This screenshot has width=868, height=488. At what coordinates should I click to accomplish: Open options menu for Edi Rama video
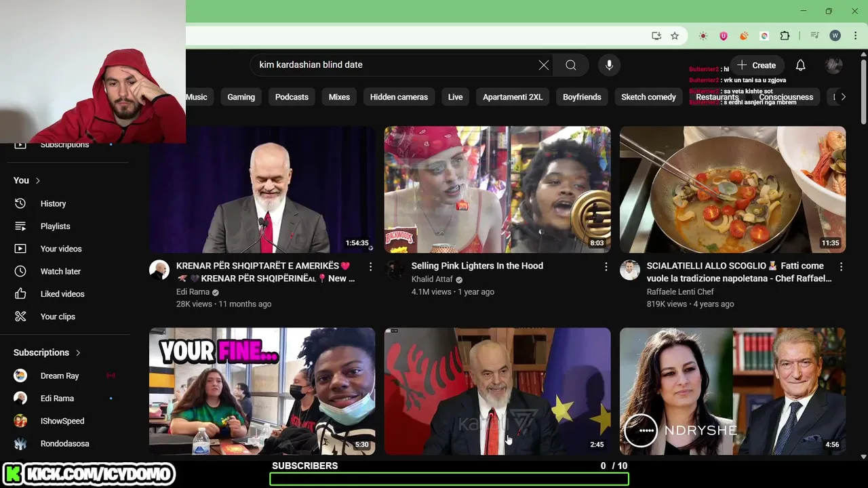370,267
